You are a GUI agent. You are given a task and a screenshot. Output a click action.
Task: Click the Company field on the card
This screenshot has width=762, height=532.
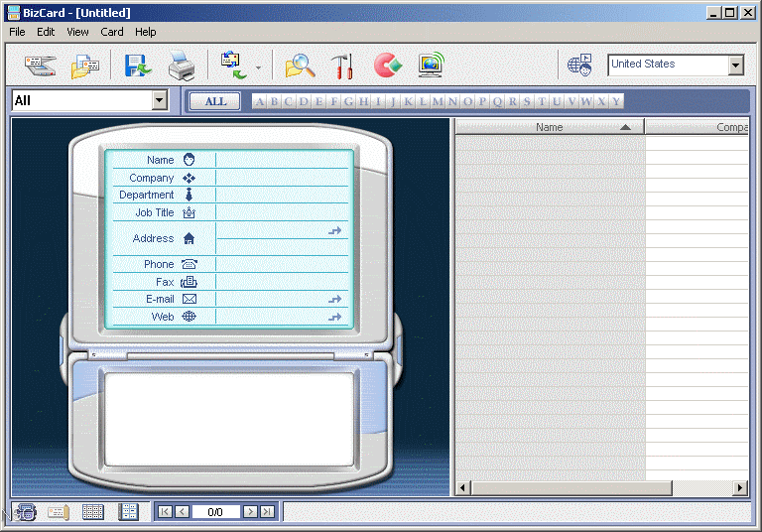pos(282,178)
